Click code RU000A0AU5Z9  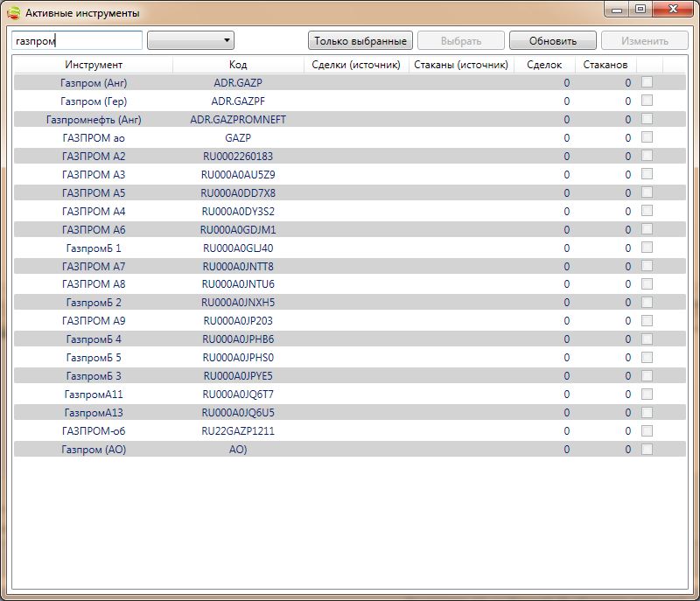[238, 174]
